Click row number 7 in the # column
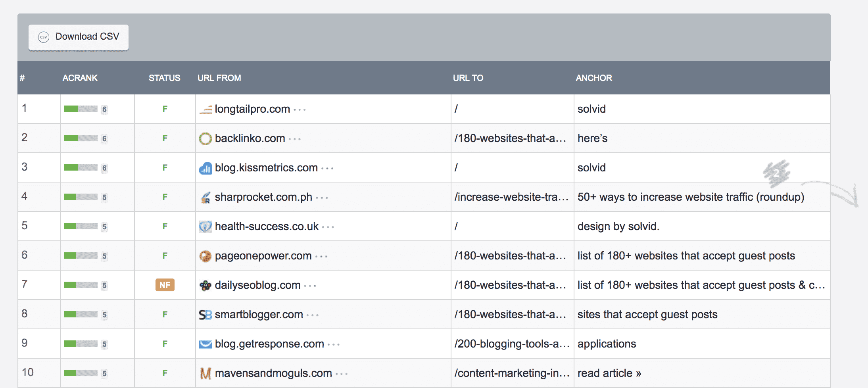 click(25, 284)
